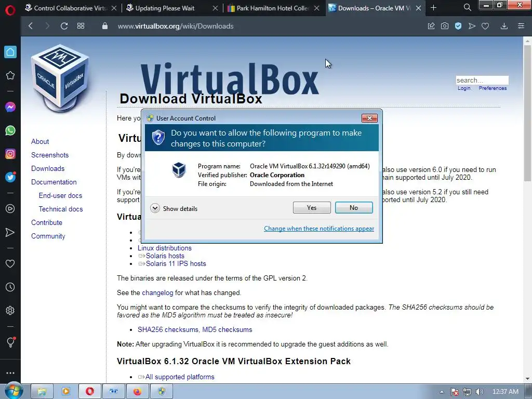
Task: Open speed dial grid icon in toolbar
Action: 81,26
